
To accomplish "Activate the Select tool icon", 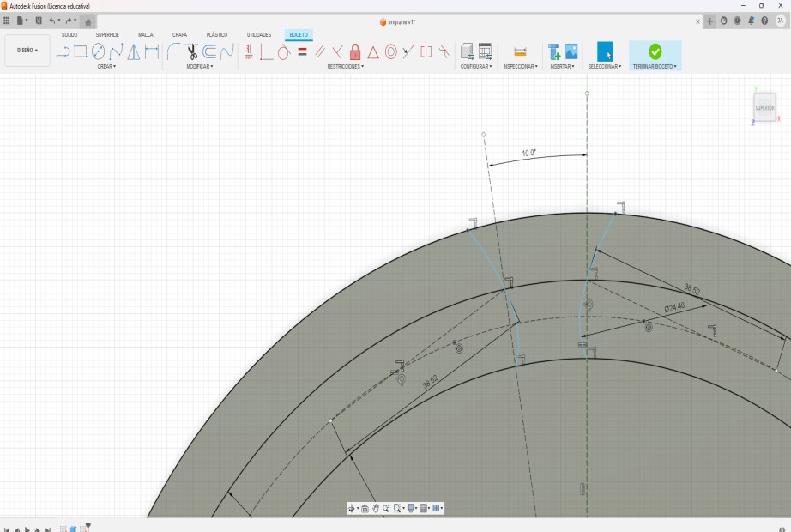I will pyautogui.click(x=605, y=51).
